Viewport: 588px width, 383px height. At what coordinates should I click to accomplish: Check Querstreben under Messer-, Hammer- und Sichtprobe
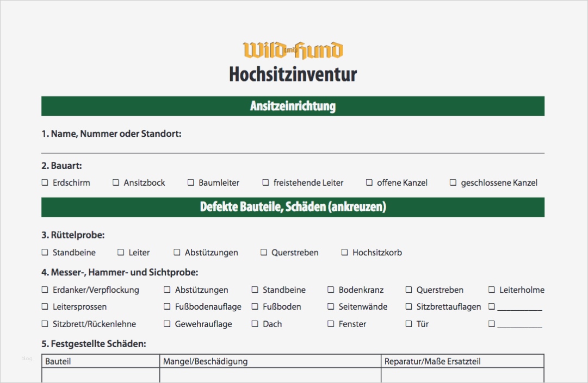[408, 290]
